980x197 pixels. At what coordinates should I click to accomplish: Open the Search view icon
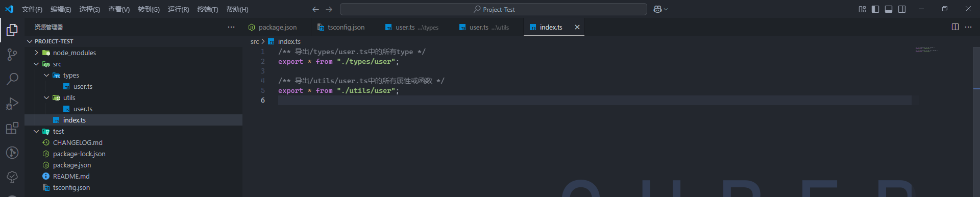12,79
